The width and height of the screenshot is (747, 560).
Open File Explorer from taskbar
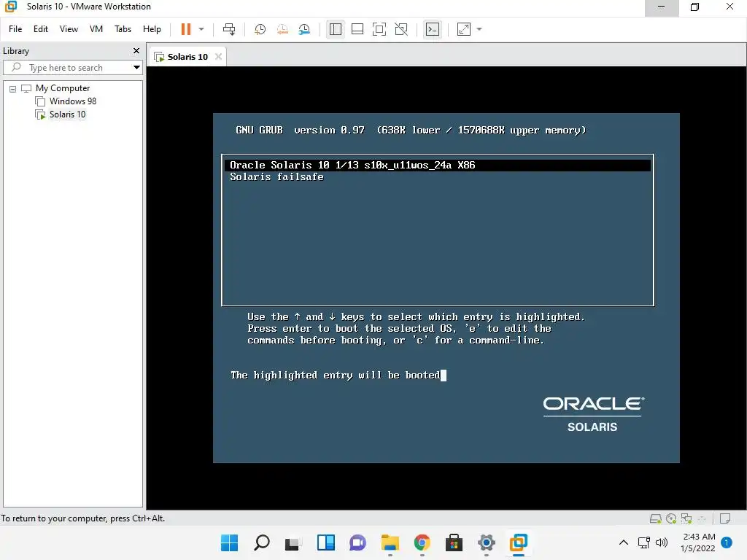[390, 542]
